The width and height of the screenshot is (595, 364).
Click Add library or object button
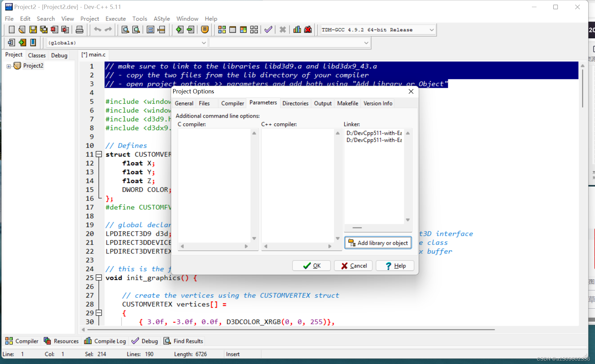tap(378, 243)
